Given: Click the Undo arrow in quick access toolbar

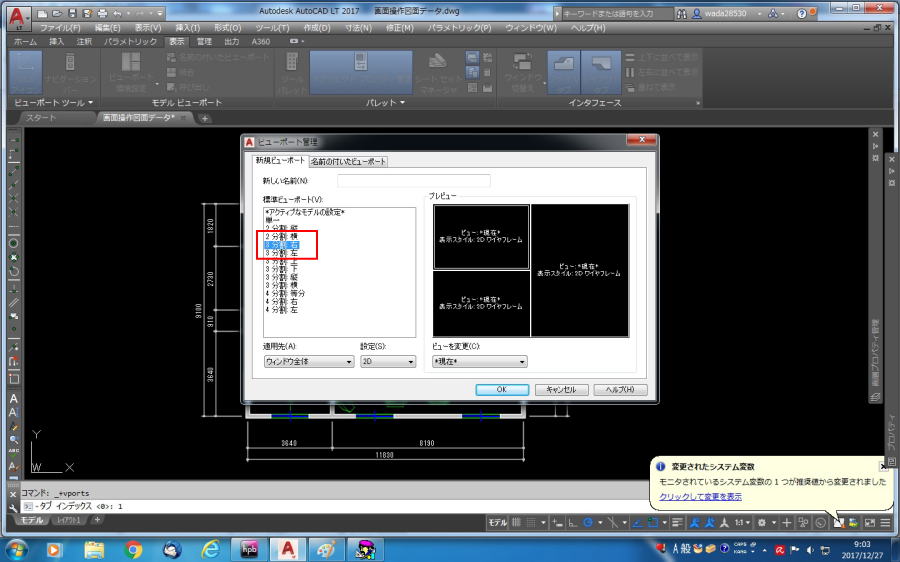Looking at the screenshot, I should (x=117, y=13).
